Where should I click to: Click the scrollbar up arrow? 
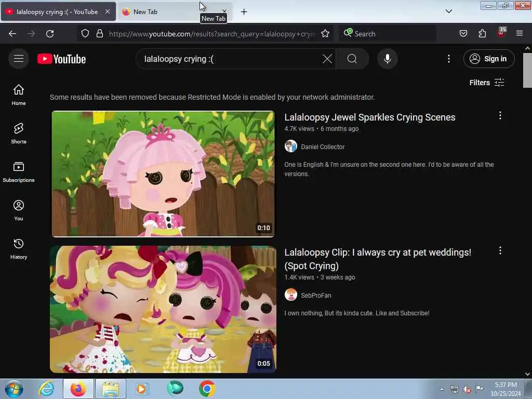527,48
